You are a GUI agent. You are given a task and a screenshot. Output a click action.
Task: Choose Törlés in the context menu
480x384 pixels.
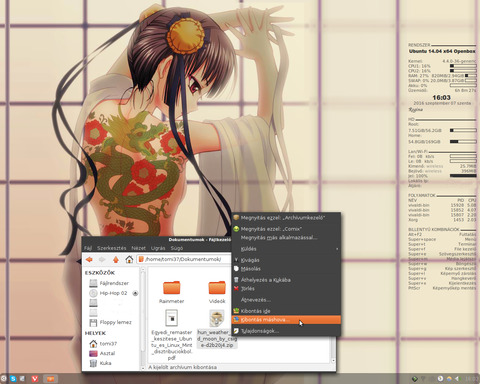pos(286,289)
